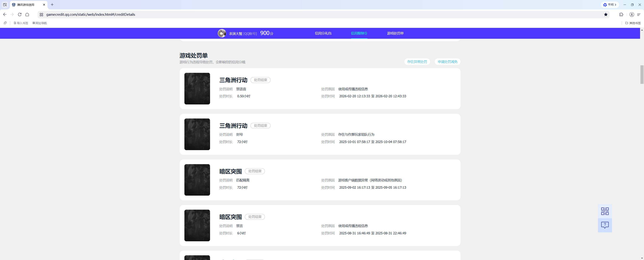Open a new browser tab
This screenshot has width=644, height=260.
52,5
